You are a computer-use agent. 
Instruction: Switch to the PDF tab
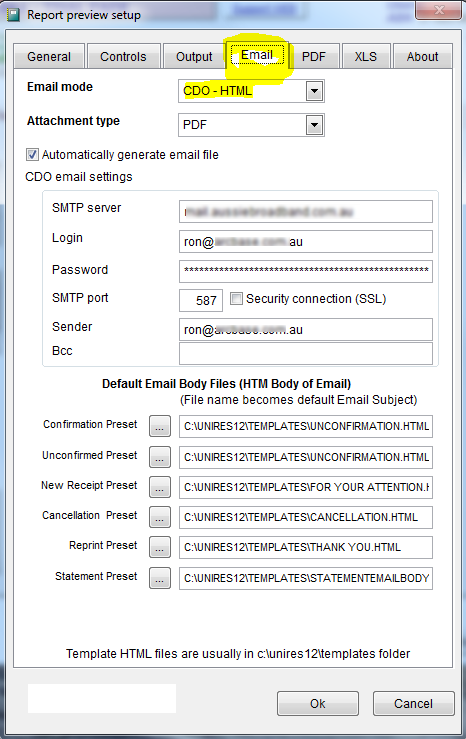click(x=314, y=57)
